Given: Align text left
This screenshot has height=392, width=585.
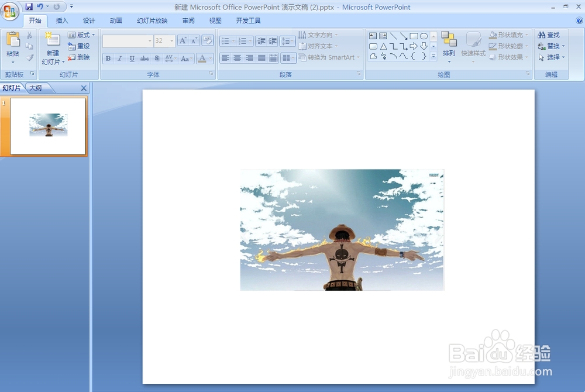Looking at the screenshot, I should pyautogui.click(x=225, y=58).
